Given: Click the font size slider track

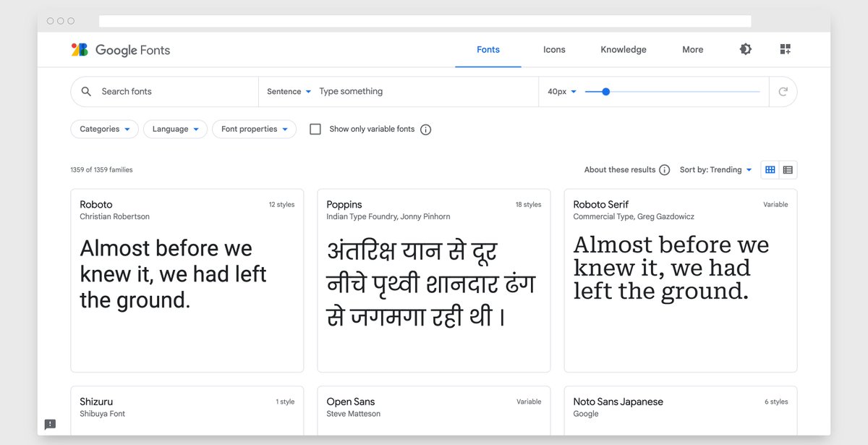Looking at the screenshot, I should 673,91.
